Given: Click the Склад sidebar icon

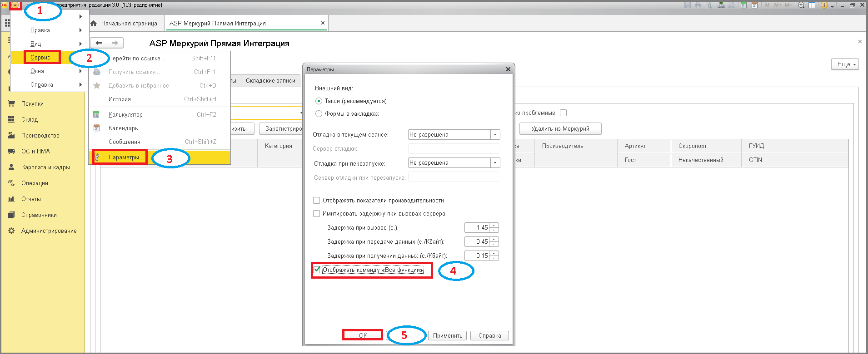Looking at the screenshot, I should coord(11,119).
